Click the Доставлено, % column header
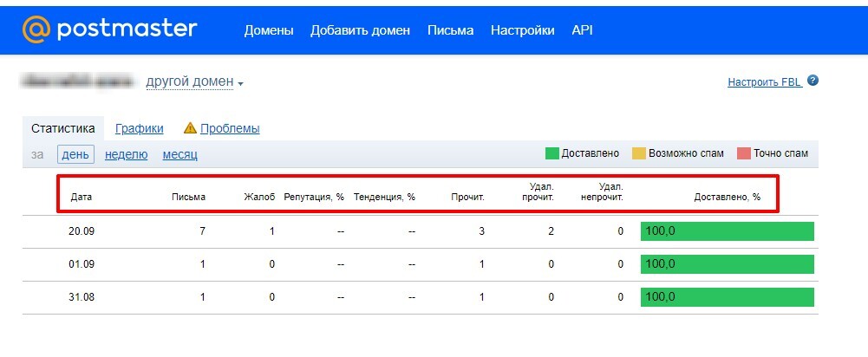The image size is (868, 357). pyautogui.click(x=728, y=197)
